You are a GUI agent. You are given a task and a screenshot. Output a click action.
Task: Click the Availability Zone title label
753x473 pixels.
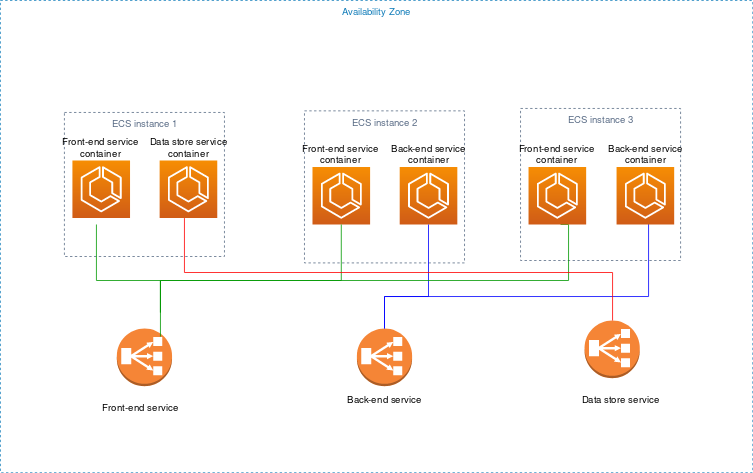[x=376, y=12]
